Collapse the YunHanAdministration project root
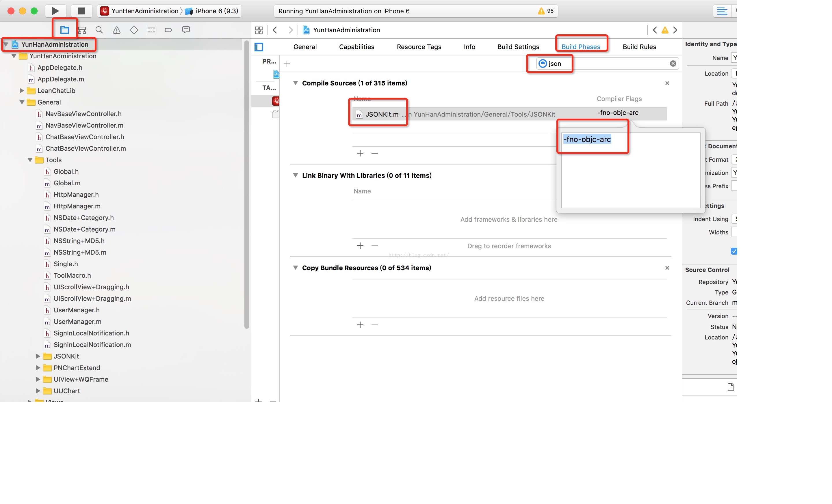The height and width of the screenshot is (504, 832). (6, 44)
